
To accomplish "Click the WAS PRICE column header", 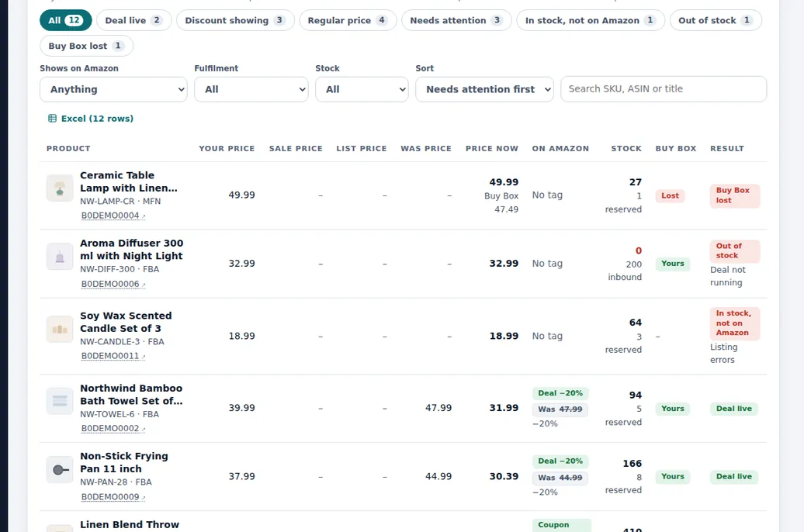I will tap(426, 149).
